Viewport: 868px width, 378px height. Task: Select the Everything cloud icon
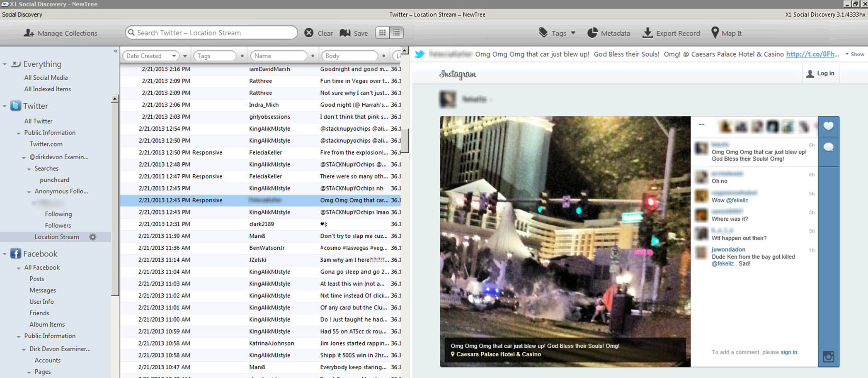[x=15, y=64]
